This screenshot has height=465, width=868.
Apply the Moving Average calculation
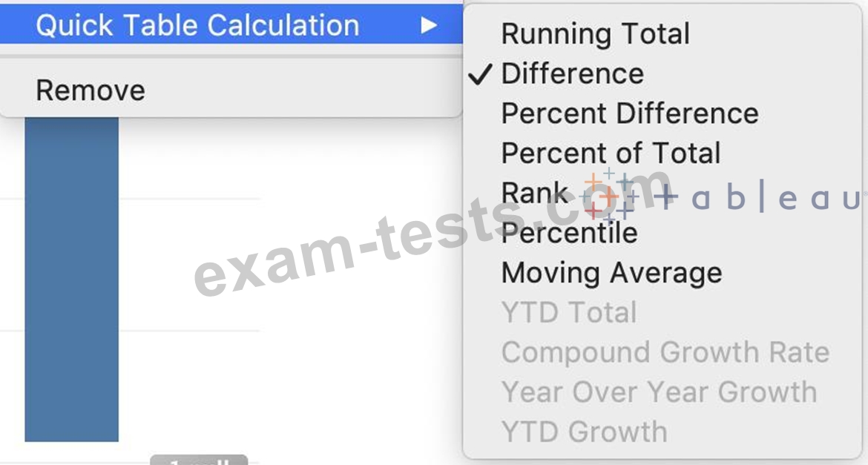coord(611,273)
